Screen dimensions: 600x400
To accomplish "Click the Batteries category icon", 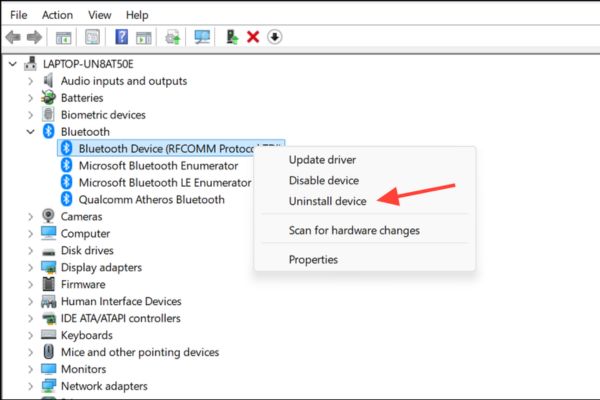I will click(x=48, y=98).
